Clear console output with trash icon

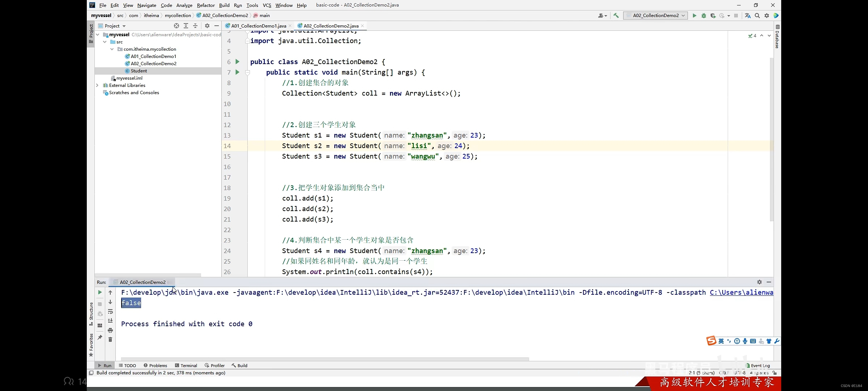pyautogui.click(x=110, y=339)
